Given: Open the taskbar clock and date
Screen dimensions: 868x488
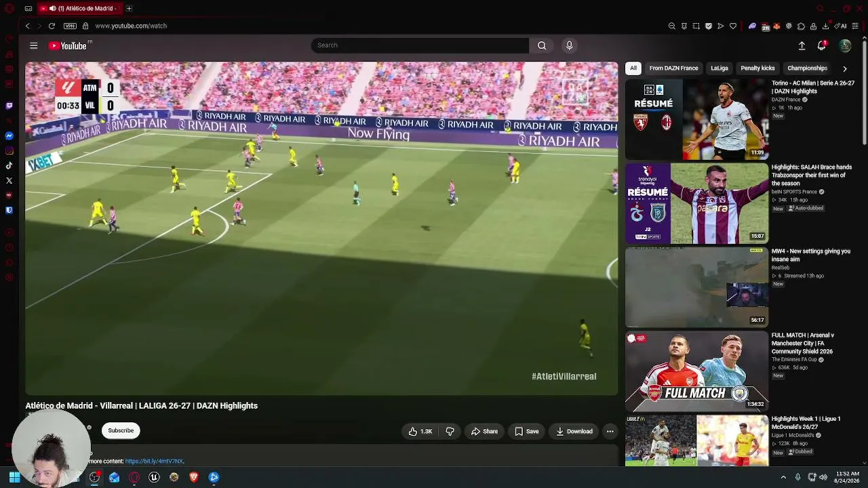Looking at the screenshot, I should pyautogui.click(x=847, y=477).
